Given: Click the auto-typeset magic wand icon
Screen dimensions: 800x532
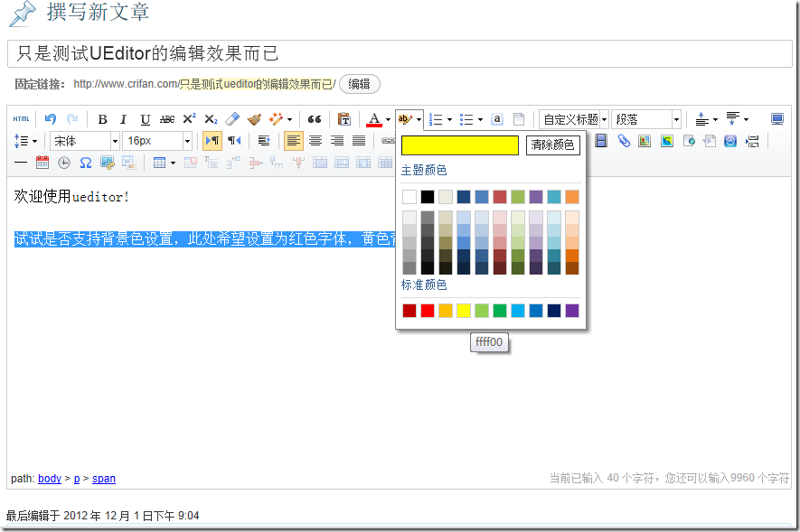Looking at the screenshot, I should [276, 119].
